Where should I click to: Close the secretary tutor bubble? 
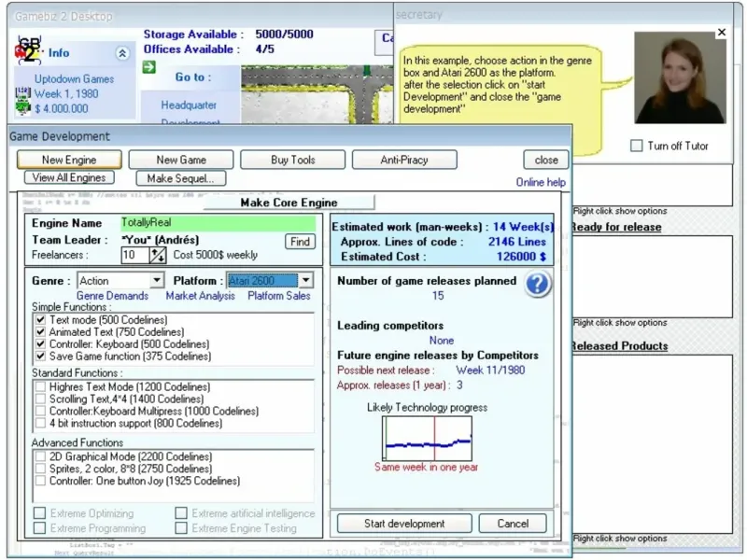(x=722, y=32)
